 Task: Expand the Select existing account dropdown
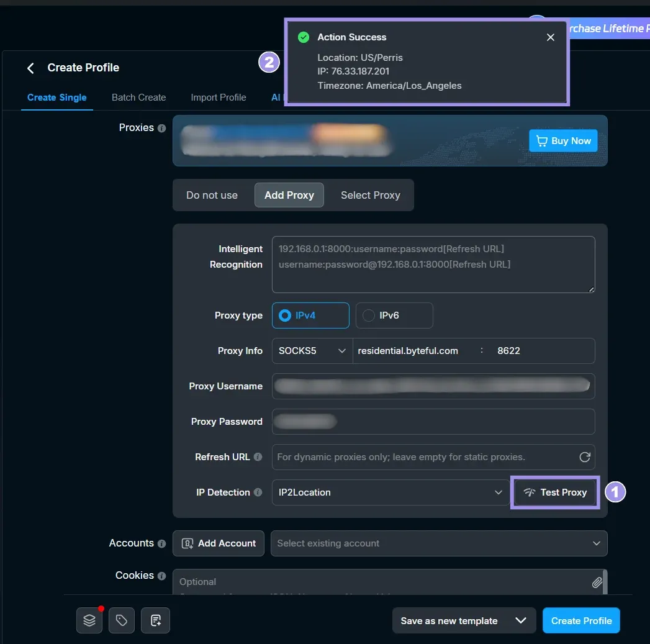(x=439, y=543)
